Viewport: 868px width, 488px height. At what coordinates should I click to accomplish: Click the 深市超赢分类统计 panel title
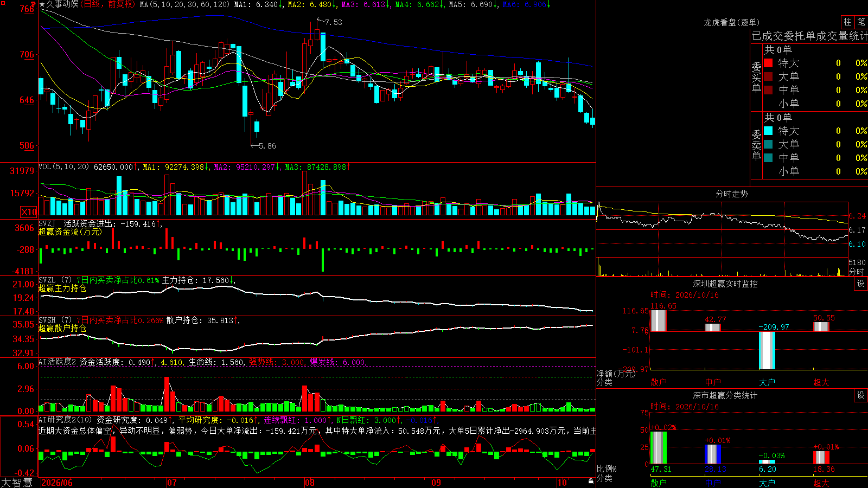[725, 395]
